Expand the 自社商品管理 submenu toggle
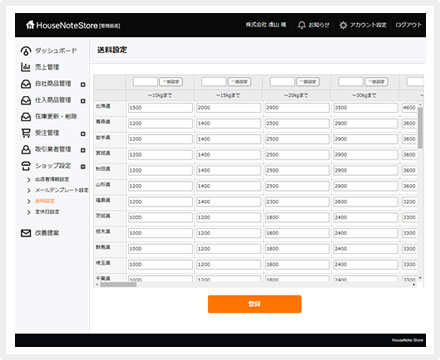Screen dimensions: 440x360 click(x=83, y=85)
